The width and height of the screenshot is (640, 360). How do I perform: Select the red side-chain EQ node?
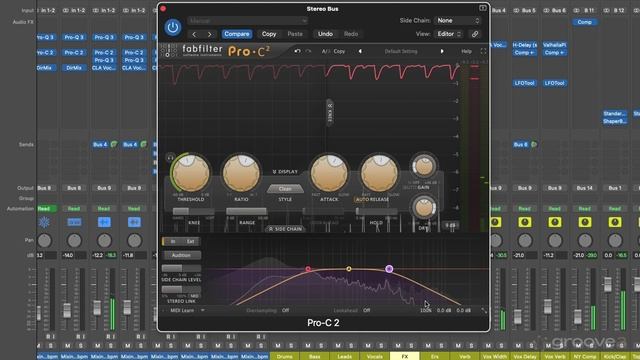308,269
